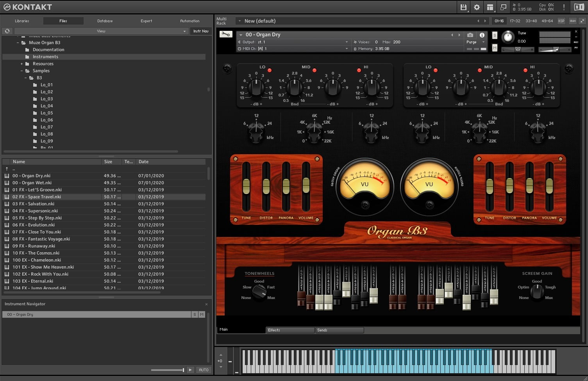The width and height of the screenshot is (588, 381).
Task: Click the right EQ MID band red LED
Action: [480, 70]
